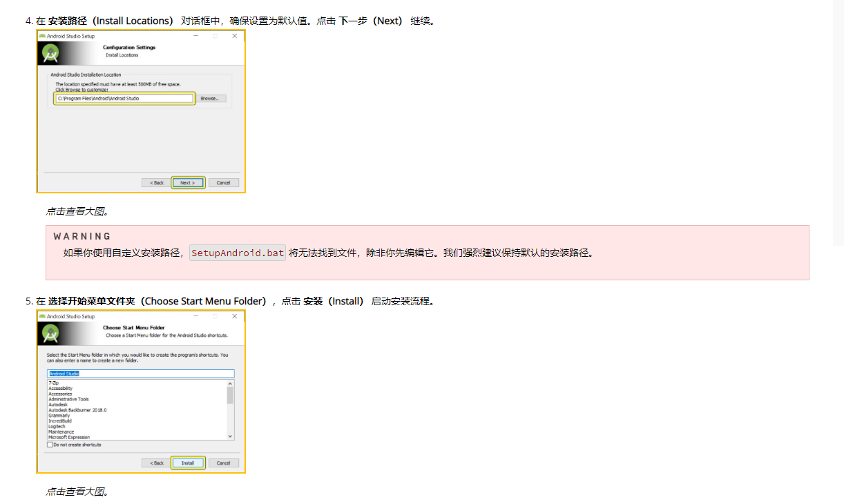Select Grammarly in the folder list
Image resolution: width=844 pixels, height=504 pixels.
click(x=59, y=416)
